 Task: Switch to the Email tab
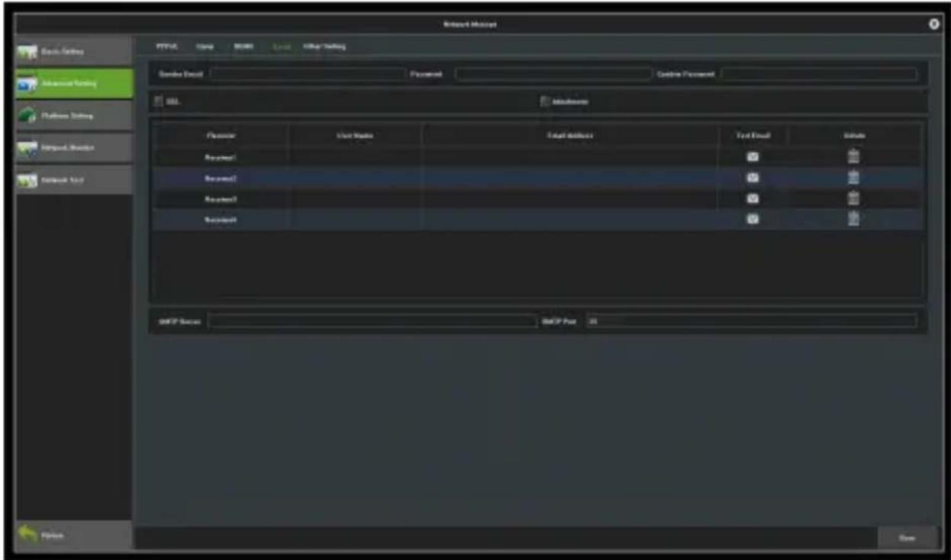coord(282,47)
